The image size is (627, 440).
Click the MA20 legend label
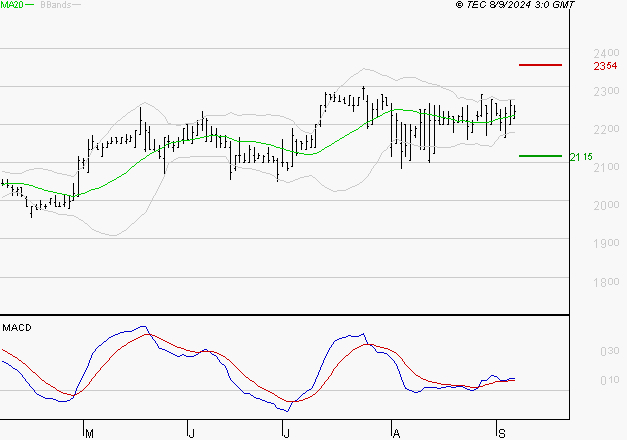click(12, 5)
